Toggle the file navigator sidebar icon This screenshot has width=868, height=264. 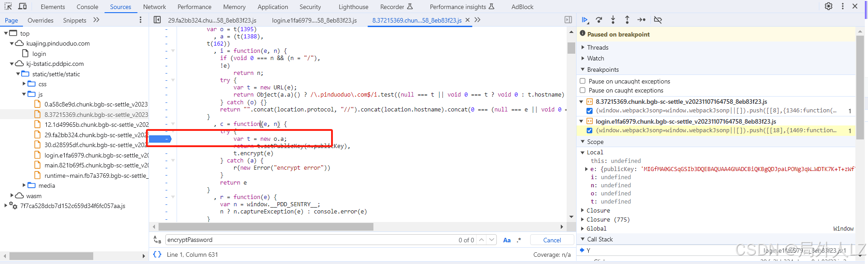pyautogui.click(x=157, y=20)
